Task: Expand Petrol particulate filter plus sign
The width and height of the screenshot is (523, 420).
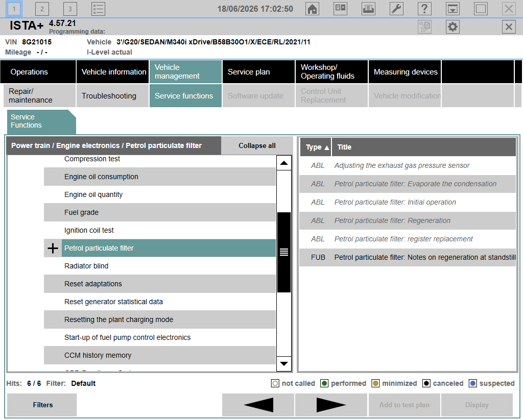Action: (53, 249)
